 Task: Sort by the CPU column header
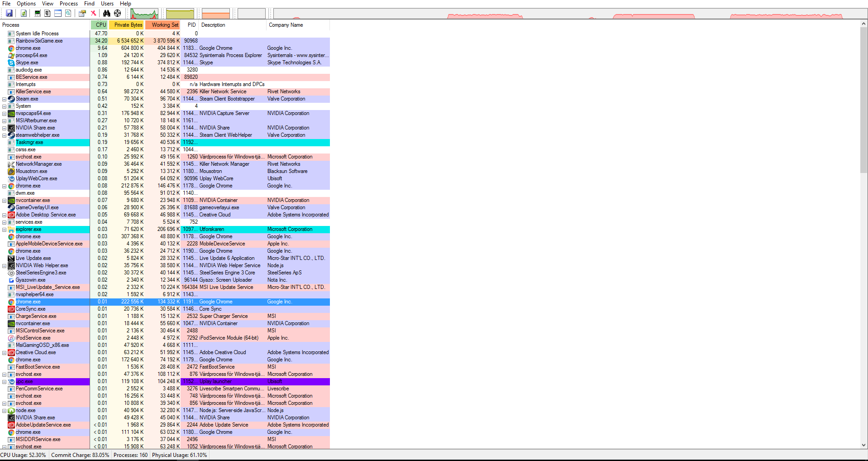click(100, 25)
